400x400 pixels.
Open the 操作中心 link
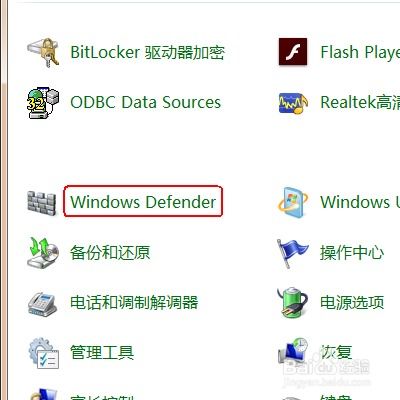[352, 252]
